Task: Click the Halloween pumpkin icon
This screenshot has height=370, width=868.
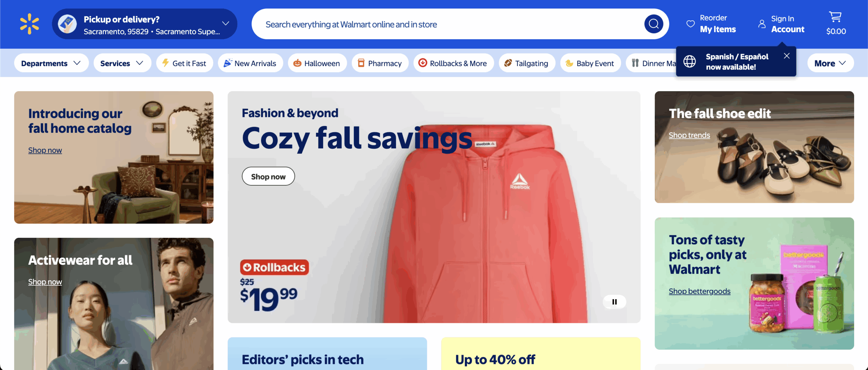Action: coord(297,63)
